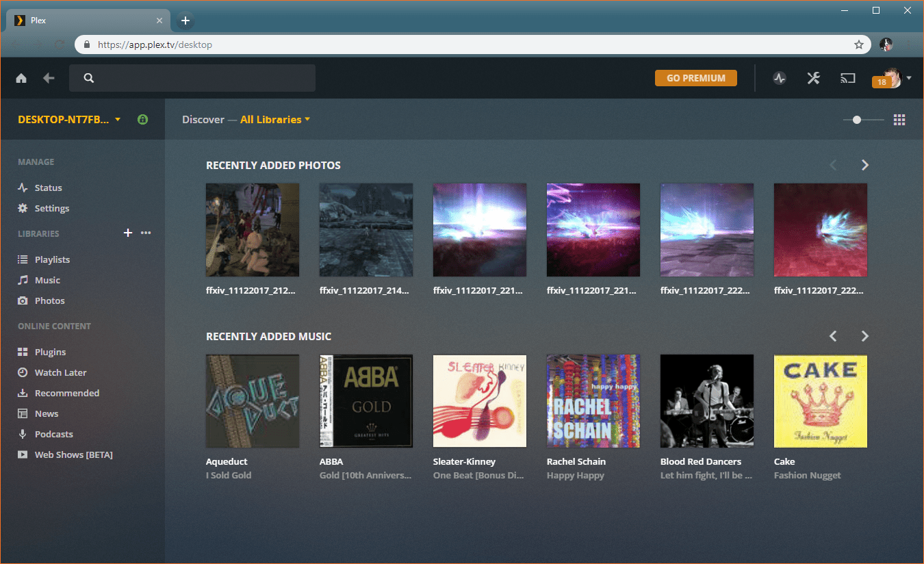The width and height of the screenshot is (924, 564).
Task: Show previous Recently Added Photos
Action: coord(833,165)
